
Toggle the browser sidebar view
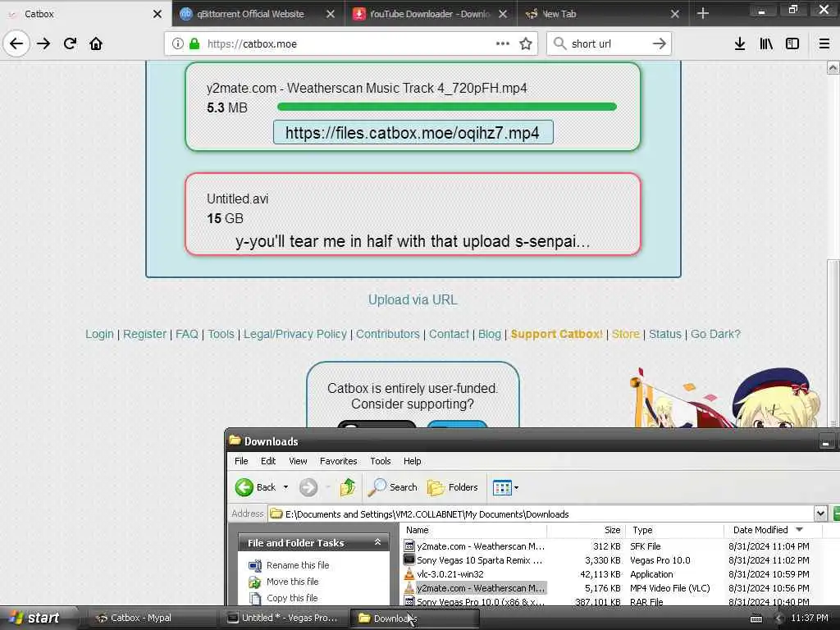[x=792, y=43]
